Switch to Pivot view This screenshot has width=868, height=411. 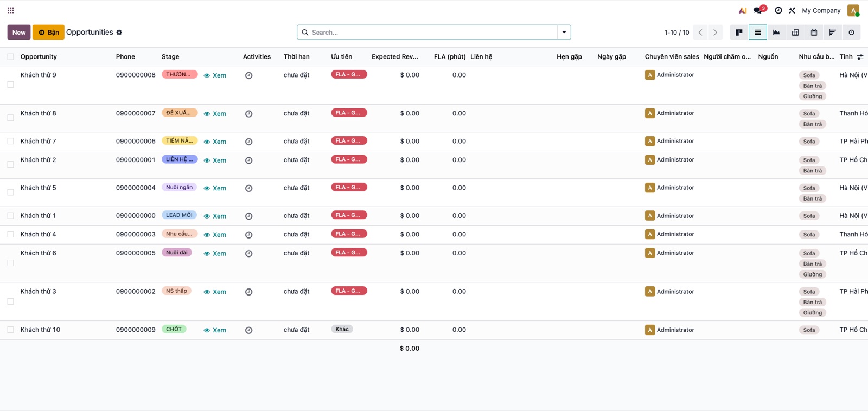(x=795, y=33)
